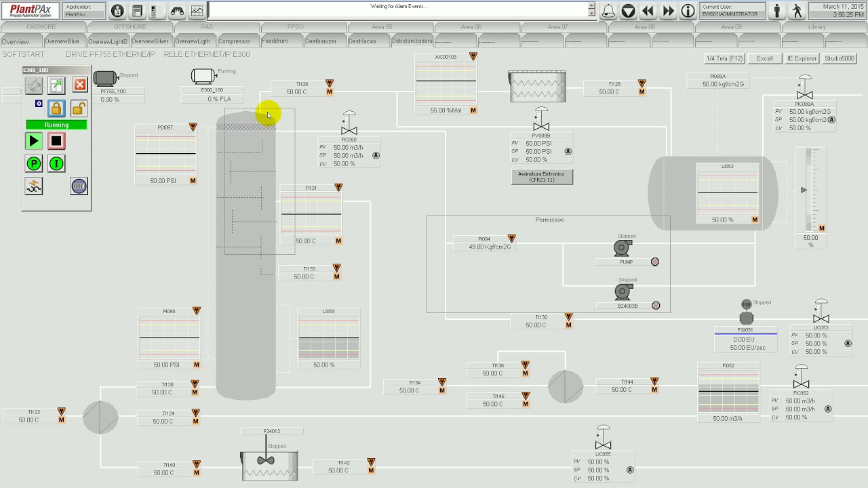Switch to the GAS area tab
The height and width of the screenshot is (488, 868).
pos(206,27)
